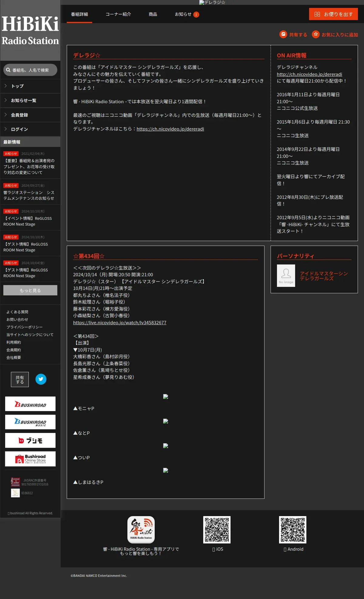Click the ついP broken image
This screenshot has height=599, width=364.
(166, 446)
